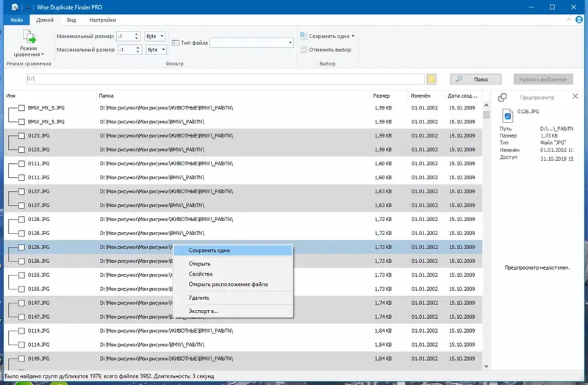
Task: Check the first 0155.JPG checkbox
Action: tap(22, 276)
